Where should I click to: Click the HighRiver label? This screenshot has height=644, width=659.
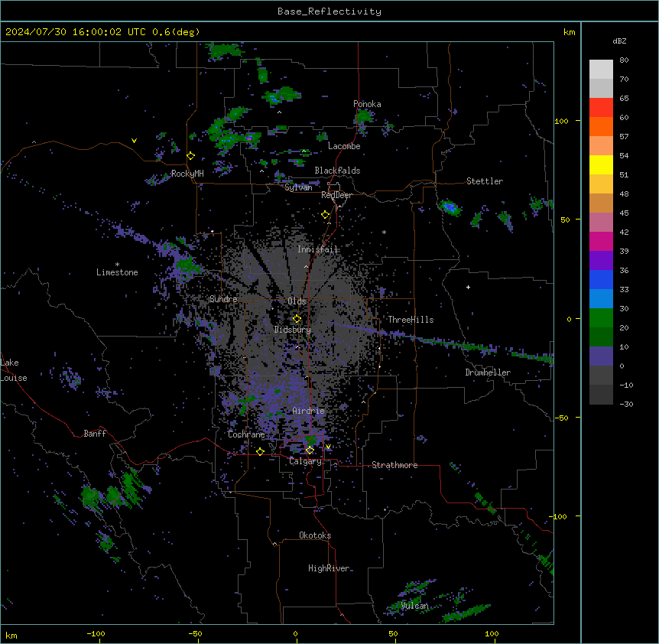(x=329, y=568)
